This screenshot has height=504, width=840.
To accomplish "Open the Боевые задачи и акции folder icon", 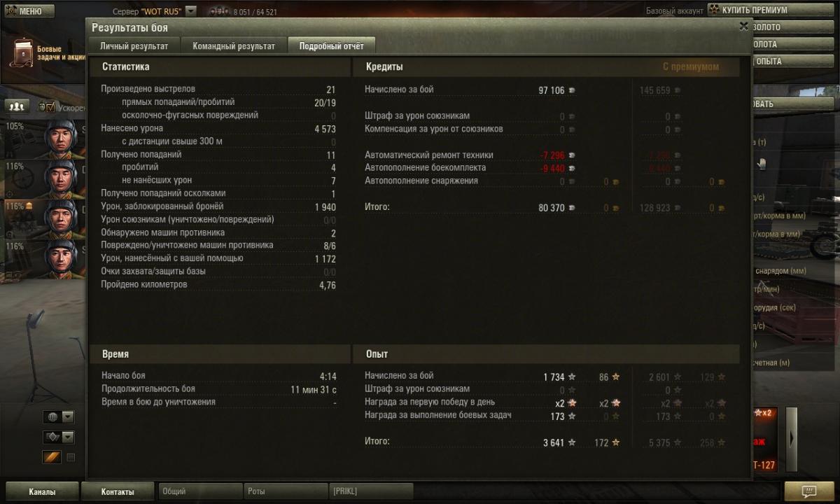I will (x=23, y=52).
